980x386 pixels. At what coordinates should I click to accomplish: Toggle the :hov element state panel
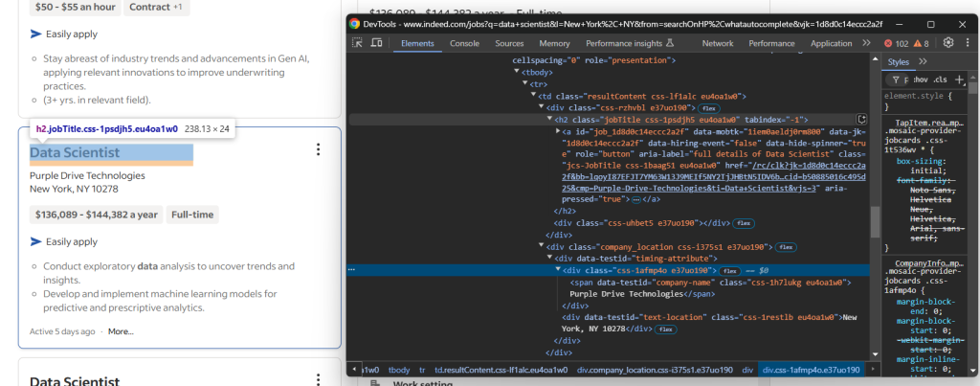point(921,80)
